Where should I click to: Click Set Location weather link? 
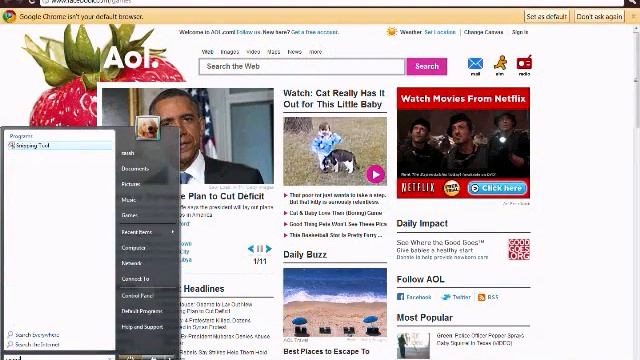pos(440,32)
